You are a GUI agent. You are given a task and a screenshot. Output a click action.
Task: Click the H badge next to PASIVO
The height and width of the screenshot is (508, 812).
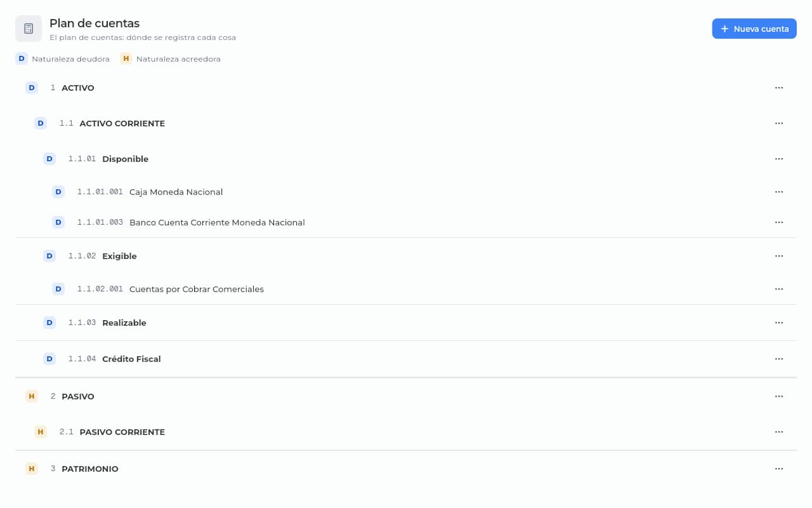click(32, 396)
